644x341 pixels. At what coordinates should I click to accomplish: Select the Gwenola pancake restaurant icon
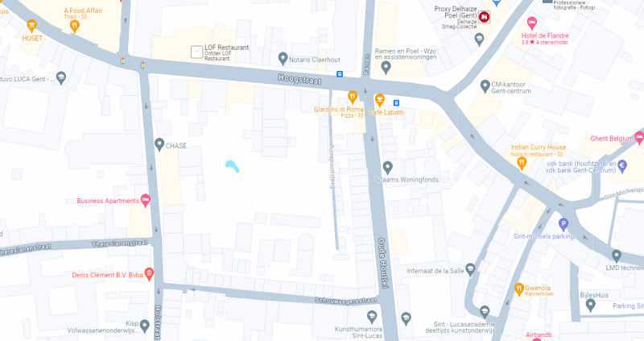[518, 289]
